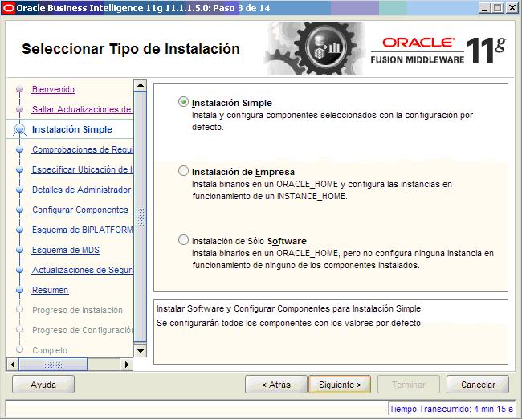This screenshot has height=420, width=522.
Task: Go to the Detalles de Administrador step
Action: pyautogui.click(x=82, y=190)
